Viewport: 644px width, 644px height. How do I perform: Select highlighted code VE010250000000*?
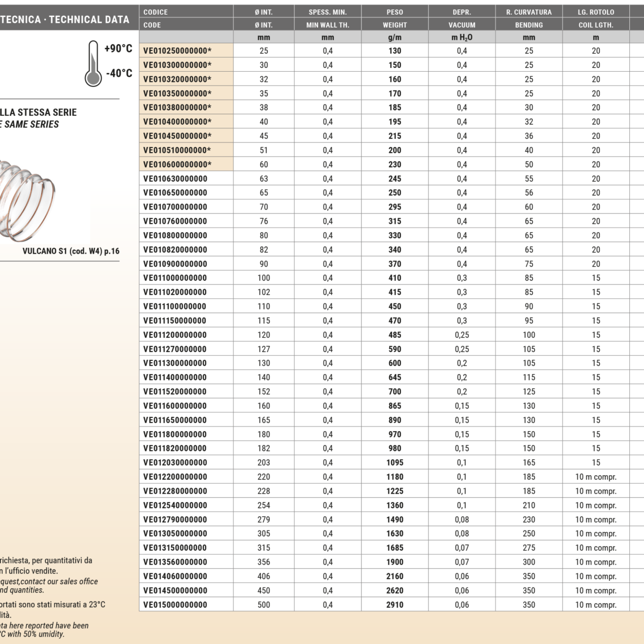(x=177, y=51)
